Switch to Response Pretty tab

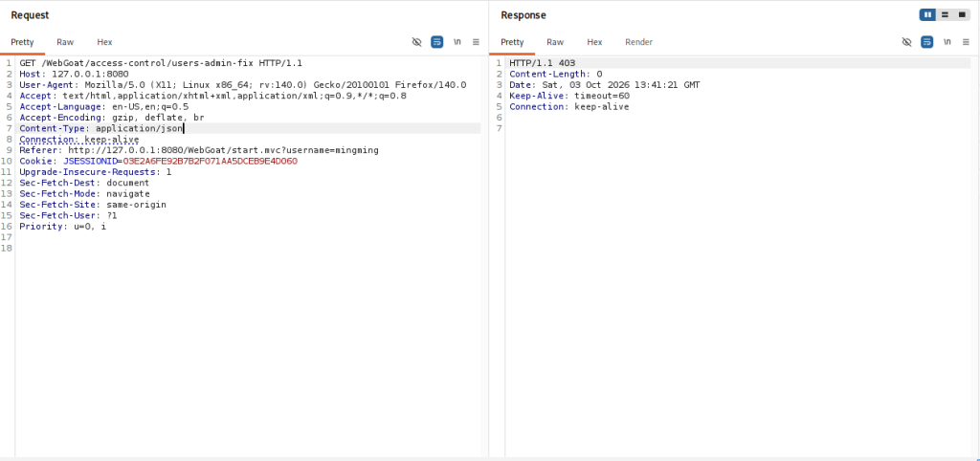[x=513, y=42]
